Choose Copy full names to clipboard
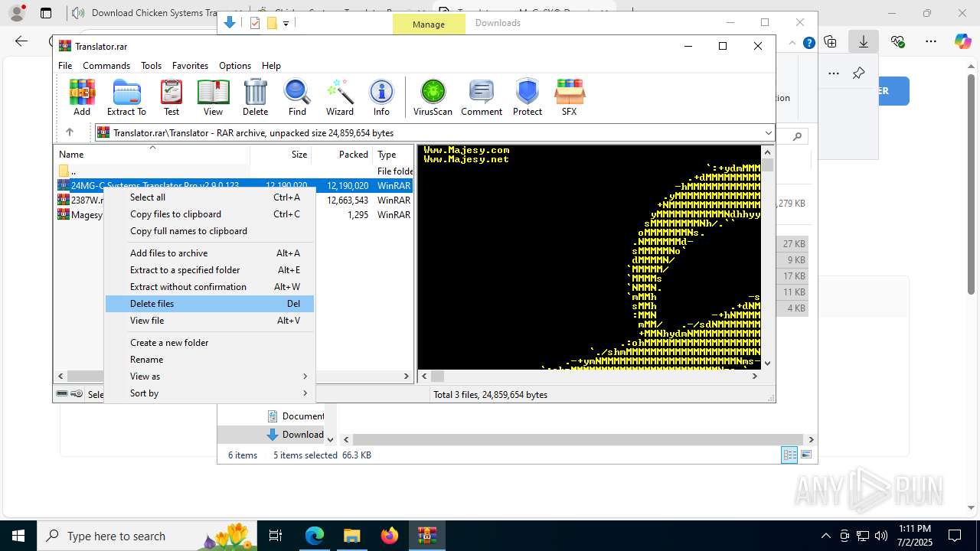 (210, 231)
